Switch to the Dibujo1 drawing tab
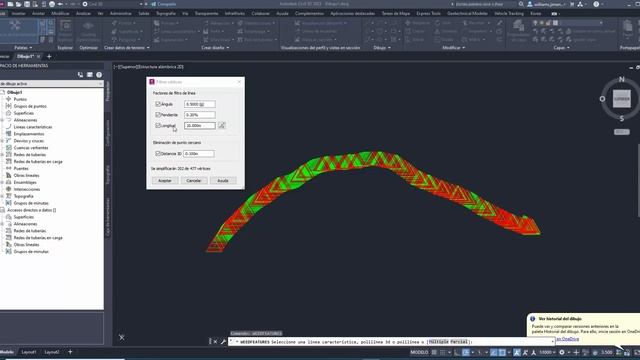 [x=25, y=56]
